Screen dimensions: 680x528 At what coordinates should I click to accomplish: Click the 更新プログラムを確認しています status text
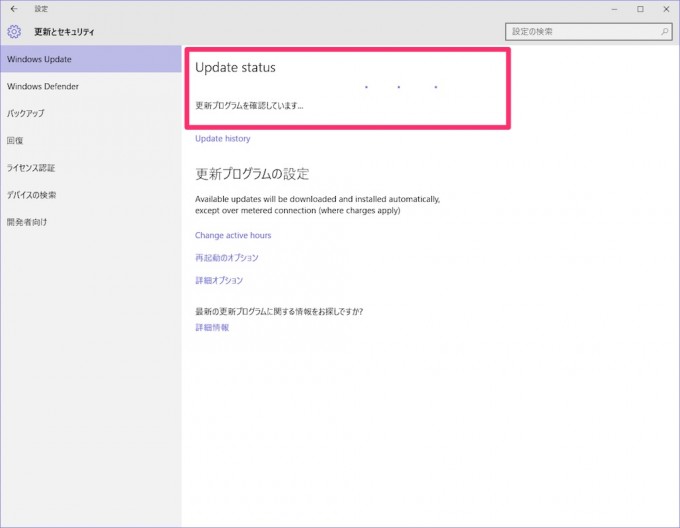[x=249, y=106]
